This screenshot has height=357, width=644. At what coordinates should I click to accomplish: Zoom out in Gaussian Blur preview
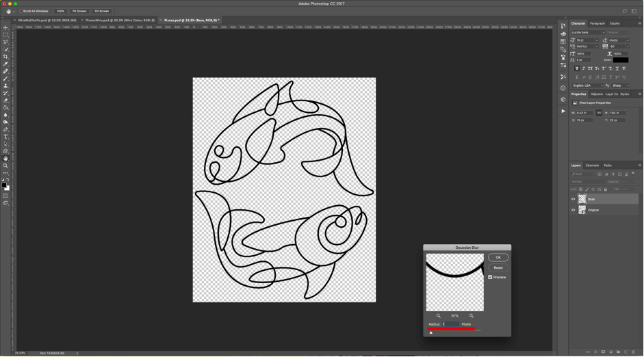pos(438,316)
